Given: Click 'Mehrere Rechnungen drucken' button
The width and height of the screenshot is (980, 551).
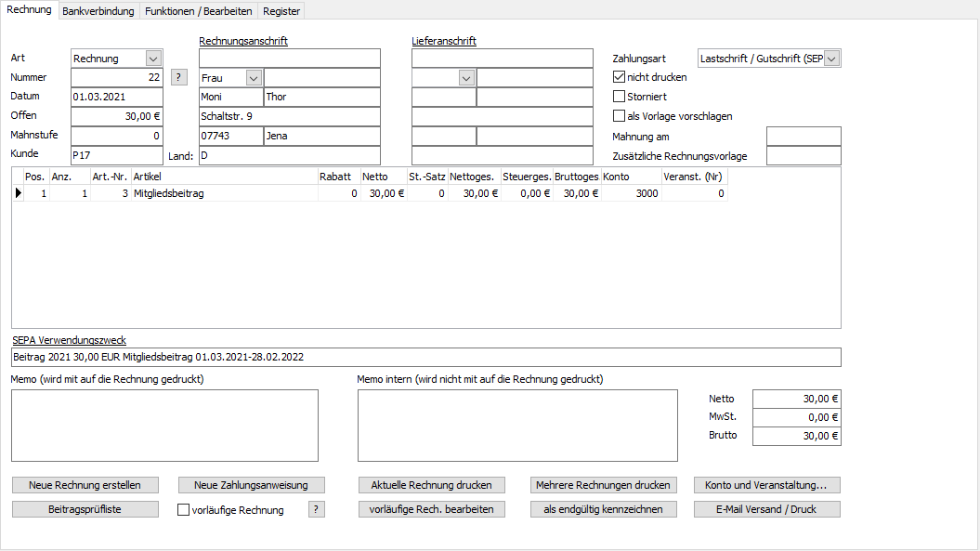Looking at the screenshot, I should click(x=603, y=485).
